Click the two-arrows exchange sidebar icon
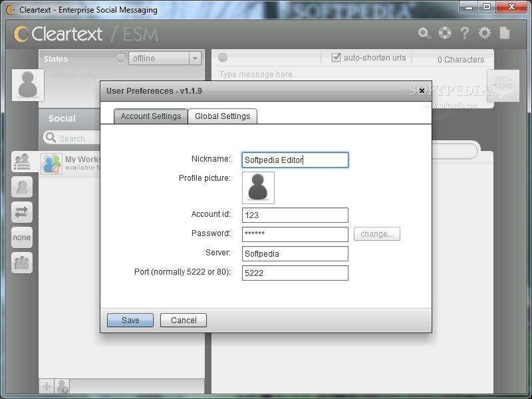532x399 pixels. coord(22,212)
